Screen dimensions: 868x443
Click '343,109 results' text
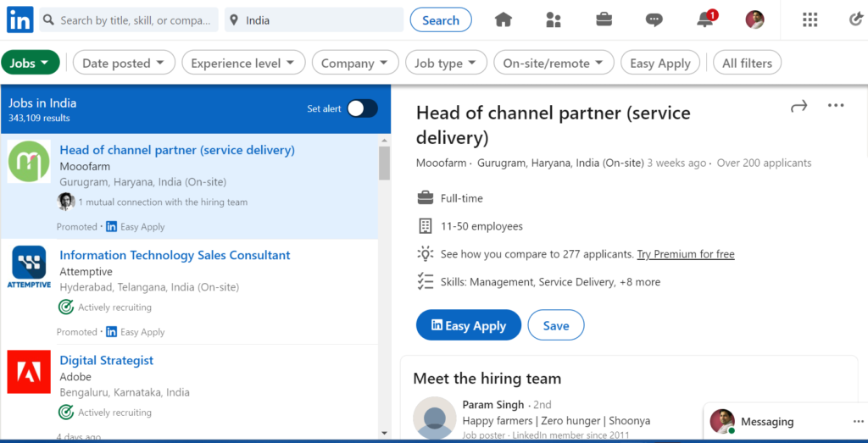point(39,118)
